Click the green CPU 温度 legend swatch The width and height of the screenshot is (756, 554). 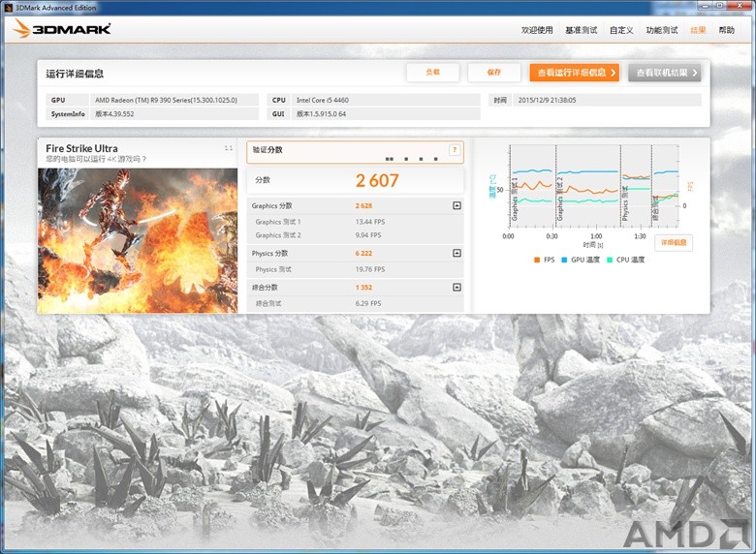[610, 260]
